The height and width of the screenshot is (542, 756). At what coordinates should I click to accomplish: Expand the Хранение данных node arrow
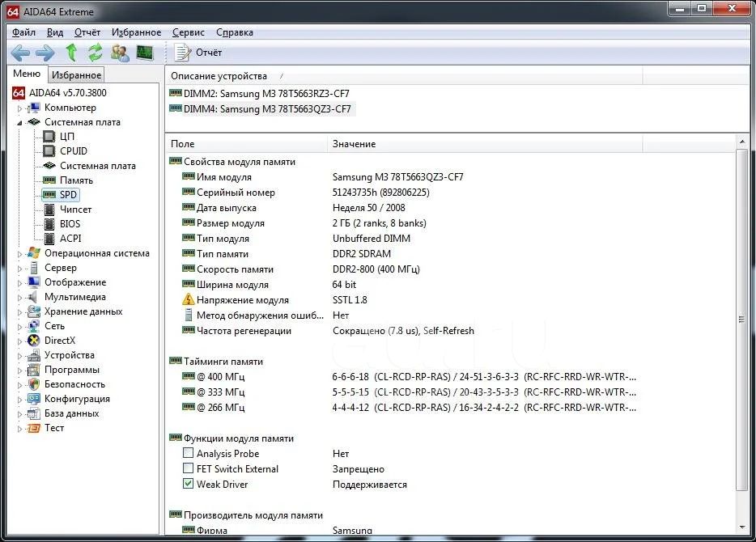(x=19, y=311)
